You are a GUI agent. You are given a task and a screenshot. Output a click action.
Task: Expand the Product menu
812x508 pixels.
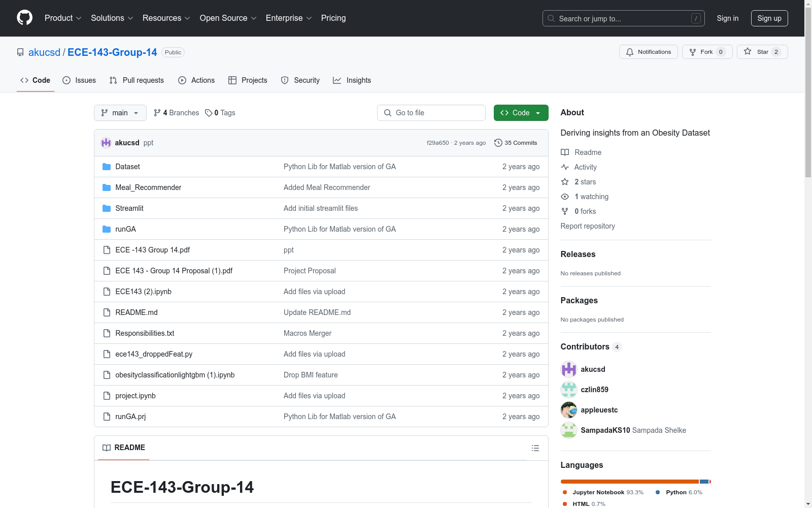pyautogui.click(x=63, y=18)
